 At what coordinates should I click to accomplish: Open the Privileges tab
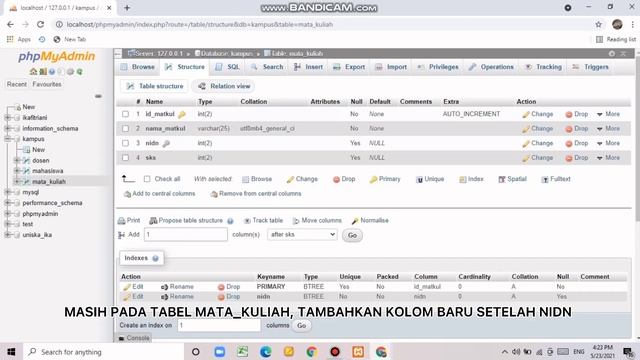(438, 67)
